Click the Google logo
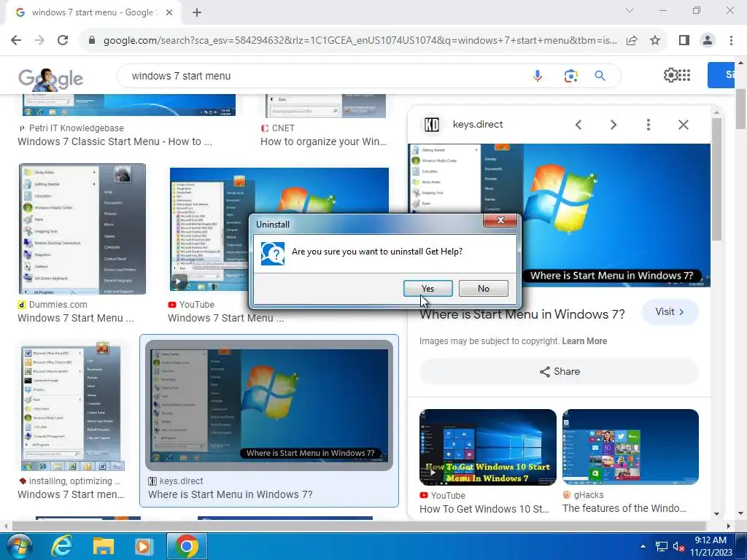 coord(50,79)
